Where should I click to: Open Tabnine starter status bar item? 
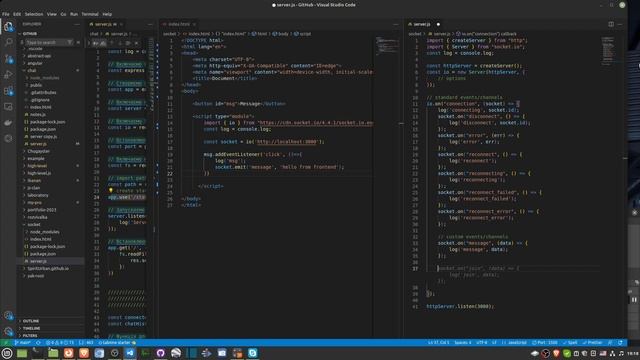[x=117, y=342]
